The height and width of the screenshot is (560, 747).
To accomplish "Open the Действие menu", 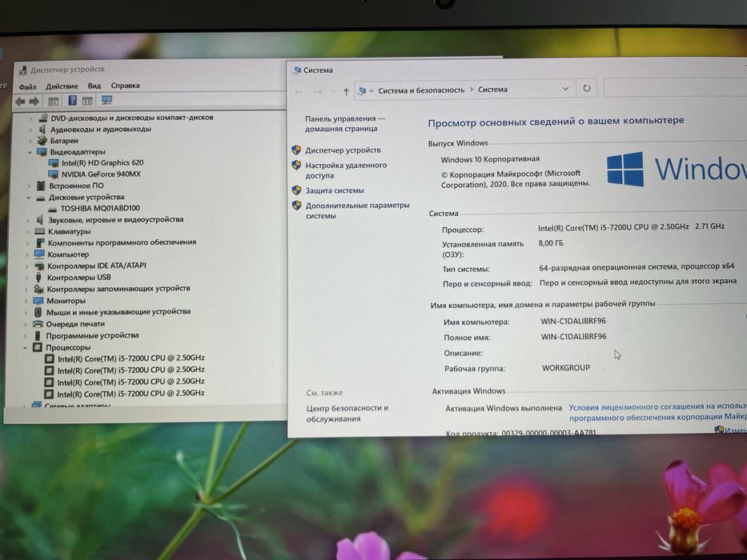I will 62,86.
